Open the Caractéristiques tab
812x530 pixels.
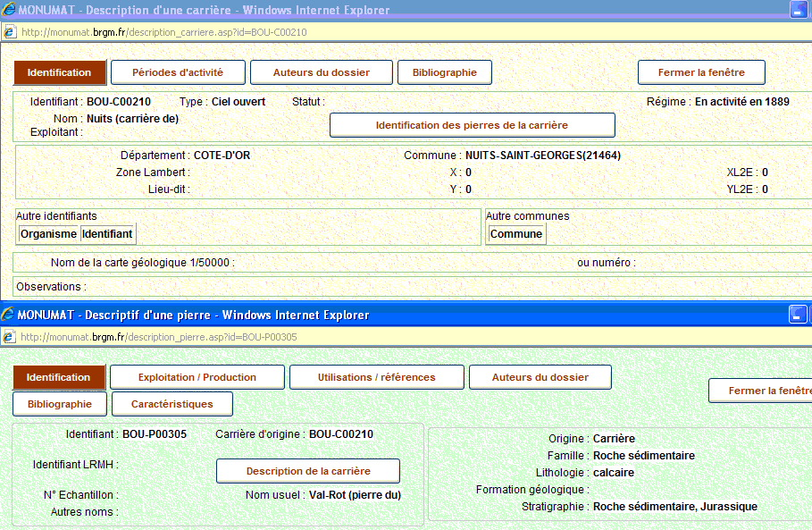click(172, 404)
